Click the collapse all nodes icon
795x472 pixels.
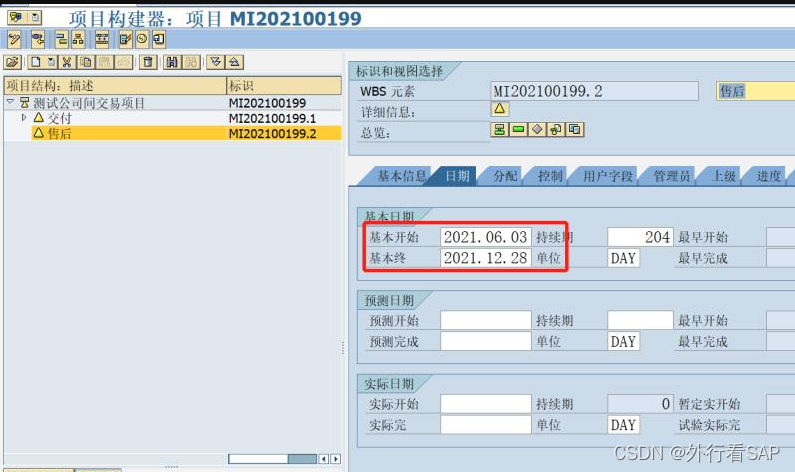click(x=234, y=62)
